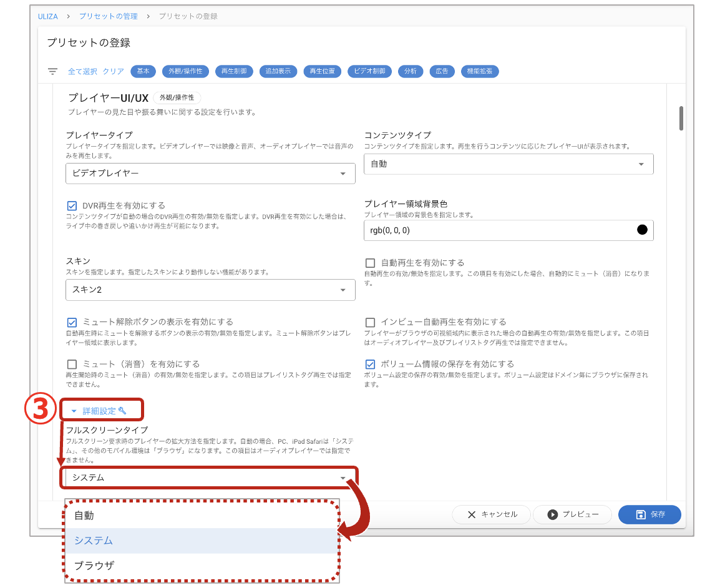Select the 広告 filter chip
Image resolution: width=720 pixels, height=588 pixels.
tap(442, 71)
